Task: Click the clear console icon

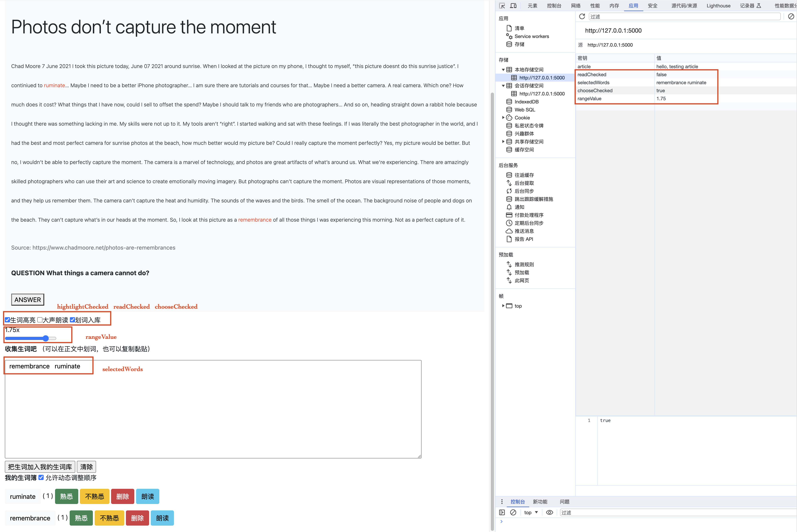Action: (513, 512)
